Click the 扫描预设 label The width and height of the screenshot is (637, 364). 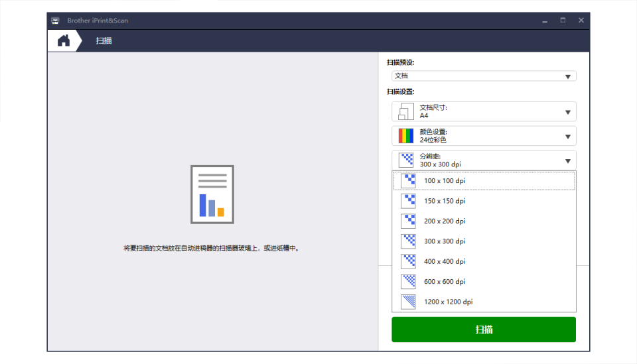(x=401, y=62)
